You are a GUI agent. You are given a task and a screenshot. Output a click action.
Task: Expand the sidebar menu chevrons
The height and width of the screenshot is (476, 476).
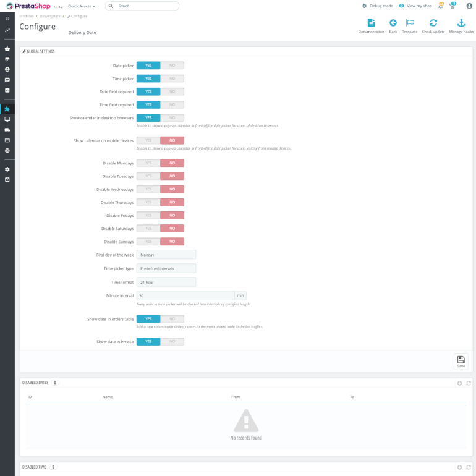point(7,19)
